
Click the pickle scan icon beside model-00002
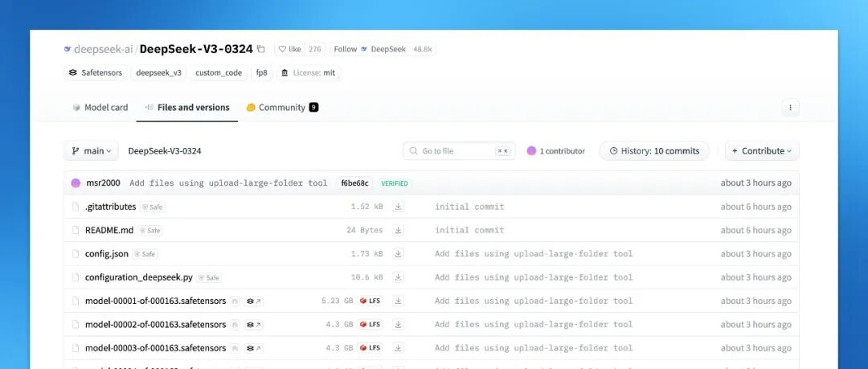[x=235, y=325]
